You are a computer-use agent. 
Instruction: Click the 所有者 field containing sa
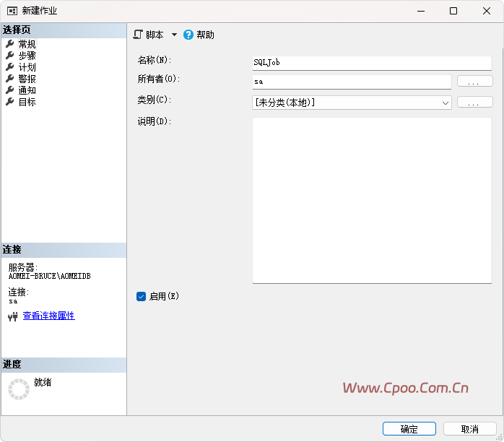coord(352,82)
